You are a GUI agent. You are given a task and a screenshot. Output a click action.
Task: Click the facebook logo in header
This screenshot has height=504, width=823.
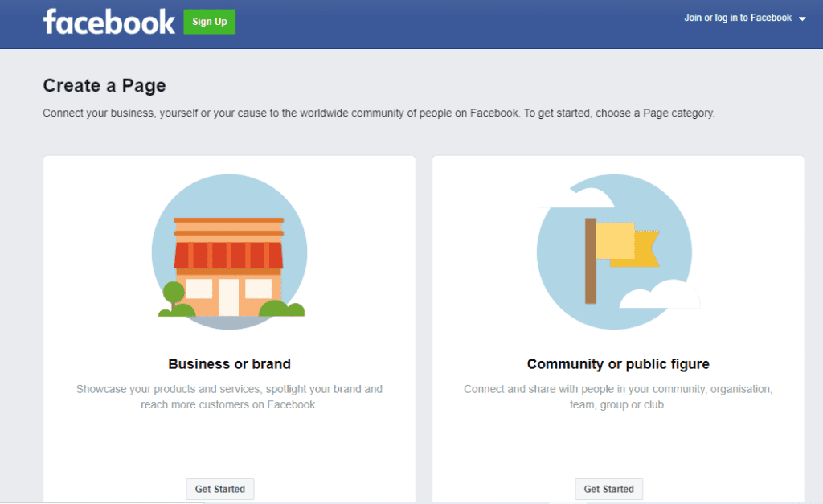click(x=109, y=22)
